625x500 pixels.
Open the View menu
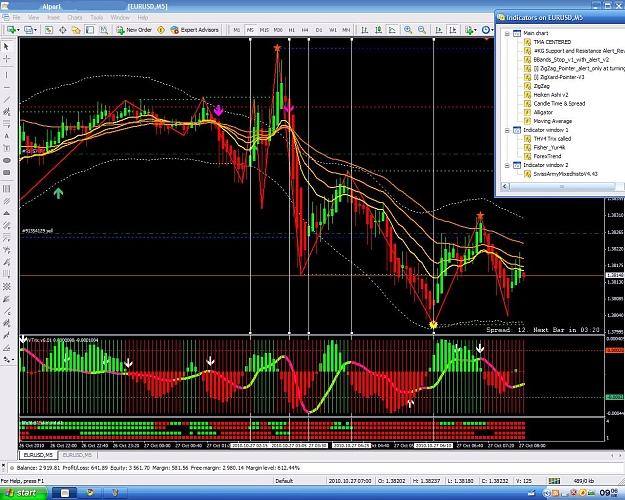[x=34, y=18]
